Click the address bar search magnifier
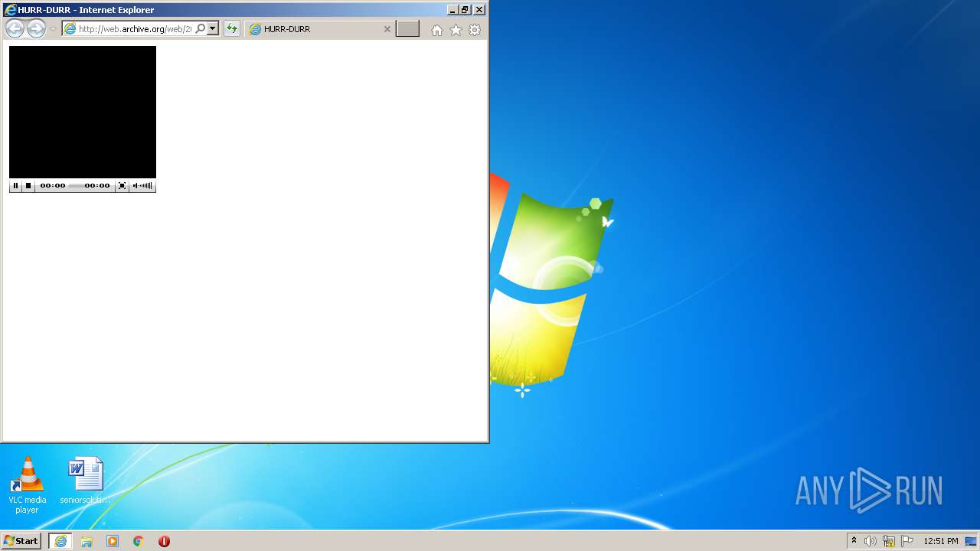980x551 pixels. (x=200, y=29)
